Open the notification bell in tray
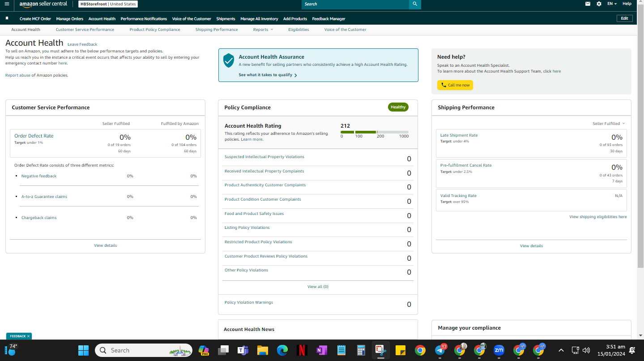Image resolution: width=644 pixels, height=361 pixels. coord(632,350)
